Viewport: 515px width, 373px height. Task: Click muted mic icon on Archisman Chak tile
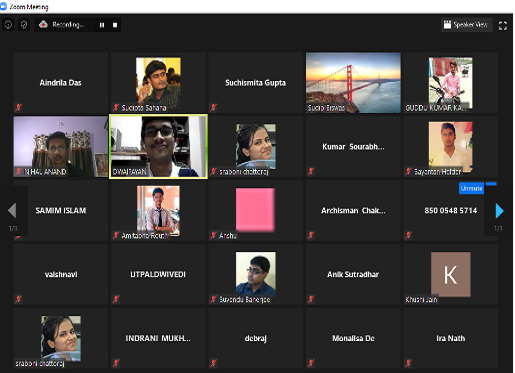(x=311, y=235)
